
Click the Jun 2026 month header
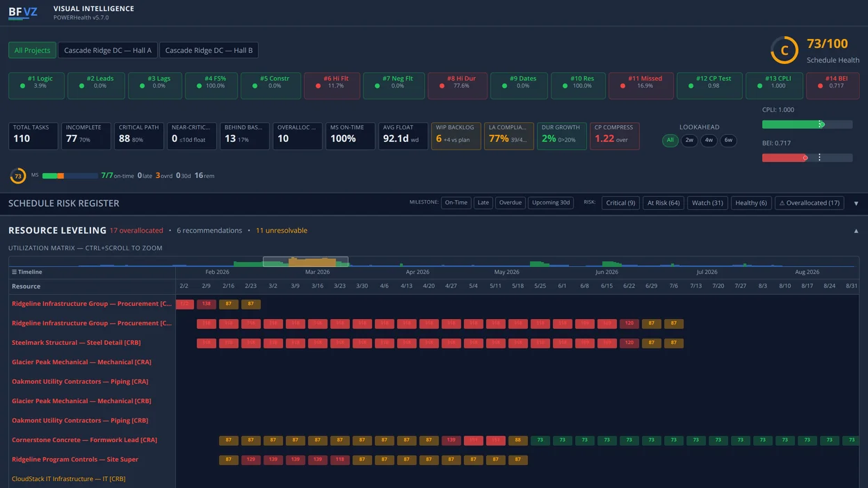[x=606, y=272]
